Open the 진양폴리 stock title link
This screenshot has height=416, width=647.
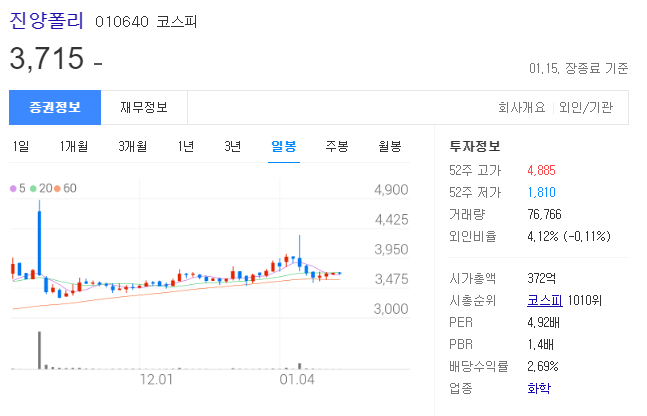tap(46, 21)
